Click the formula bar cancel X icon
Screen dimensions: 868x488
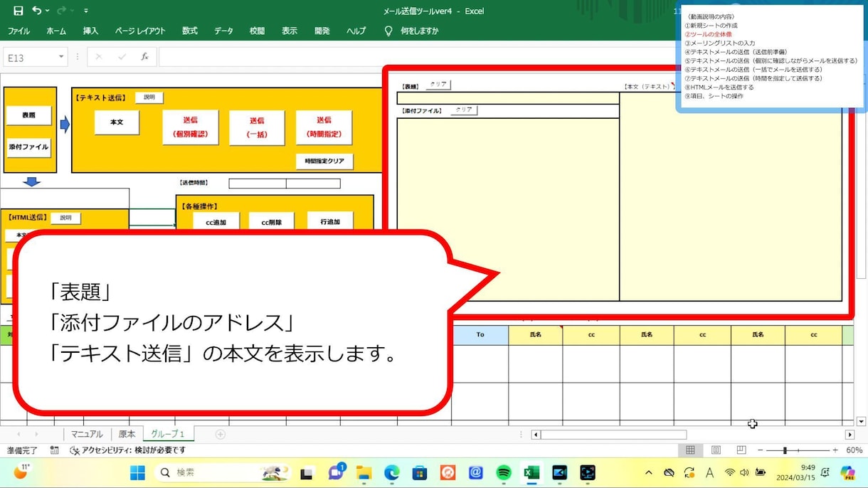[x=99, y=57]
